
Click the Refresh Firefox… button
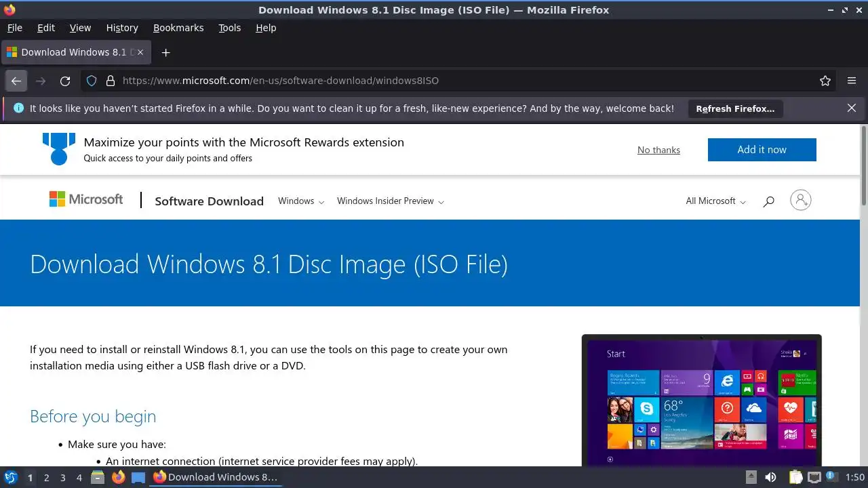735,108
